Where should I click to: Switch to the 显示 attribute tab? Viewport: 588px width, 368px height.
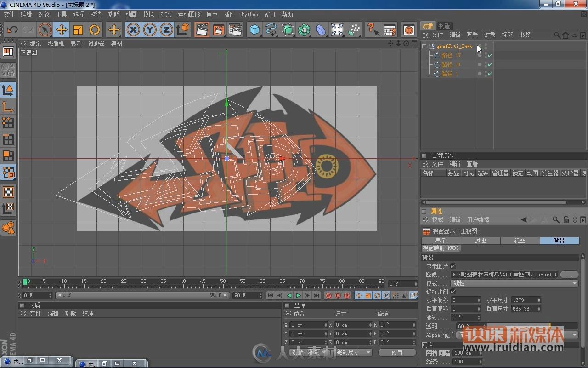coord(441,241)
